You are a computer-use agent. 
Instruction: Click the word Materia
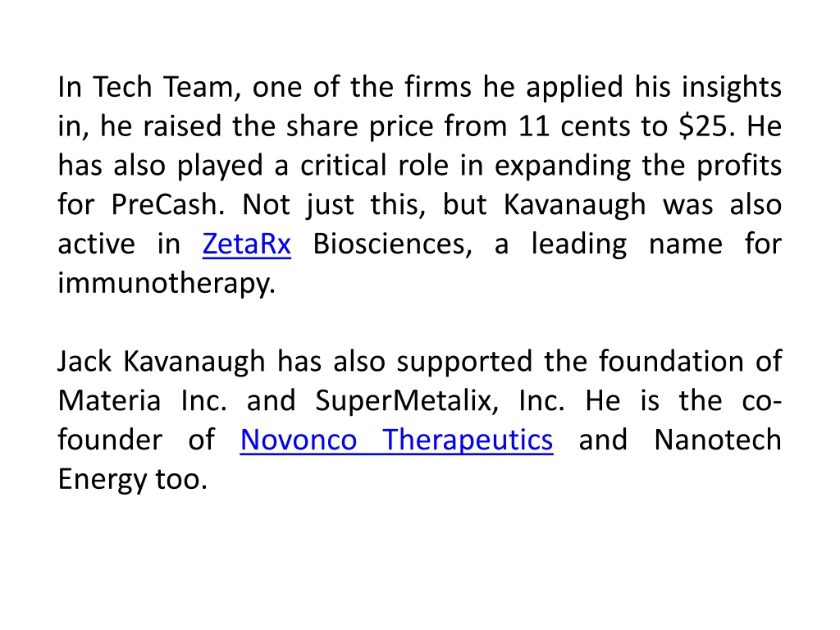[x=109, y=400]
